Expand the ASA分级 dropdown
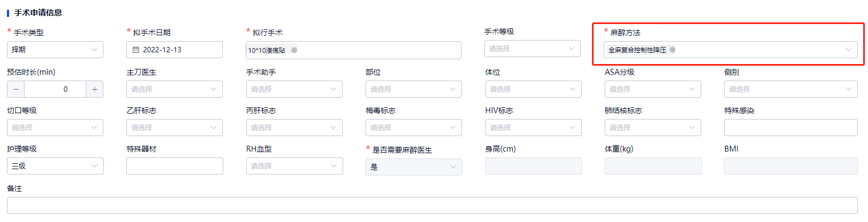Viewport: 868px width, 222px height. pos(653,89)
